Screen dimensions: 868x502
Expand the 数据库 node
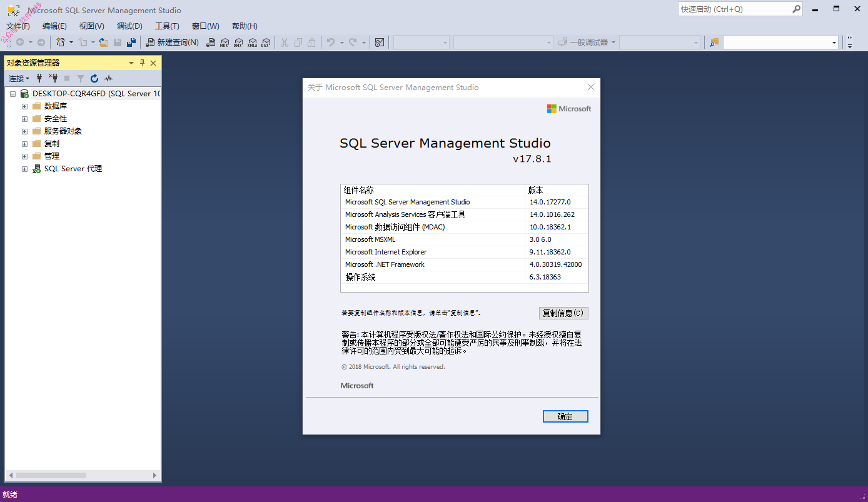[x=24, y=106]
